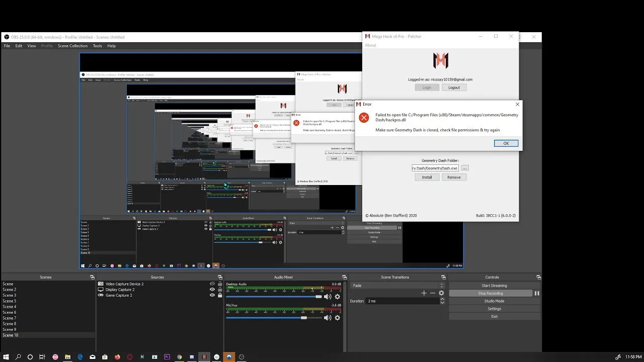Open taskbar search magnifier
Viewport: 644px width, 362px height.
click(18, 357)
